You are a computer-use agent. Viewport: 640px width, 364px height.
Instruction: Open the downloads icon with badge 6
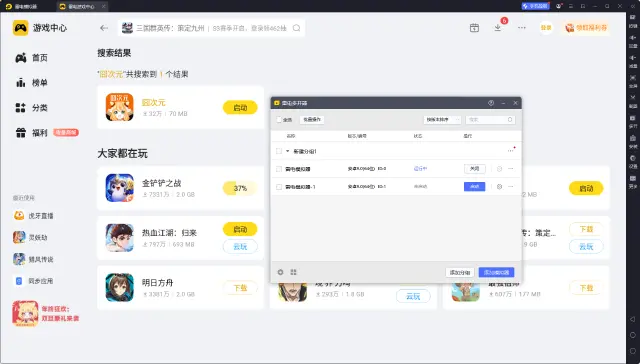coord(498,27)
